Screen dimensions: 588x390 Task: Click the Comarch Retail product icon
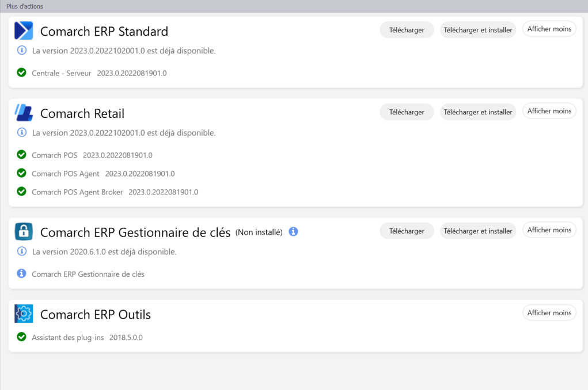pyautogui.click(x=24, y=113)
